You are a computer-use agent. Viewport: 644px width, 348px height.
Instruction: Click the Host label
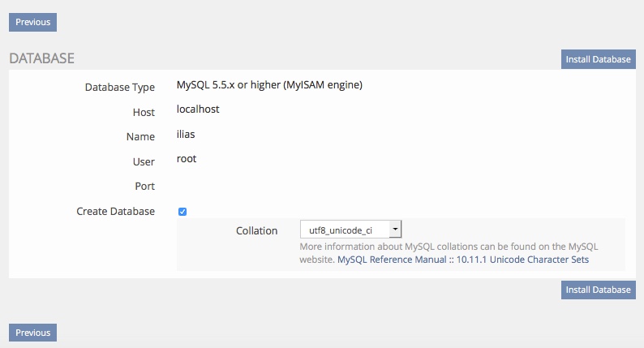coord(144,113)
